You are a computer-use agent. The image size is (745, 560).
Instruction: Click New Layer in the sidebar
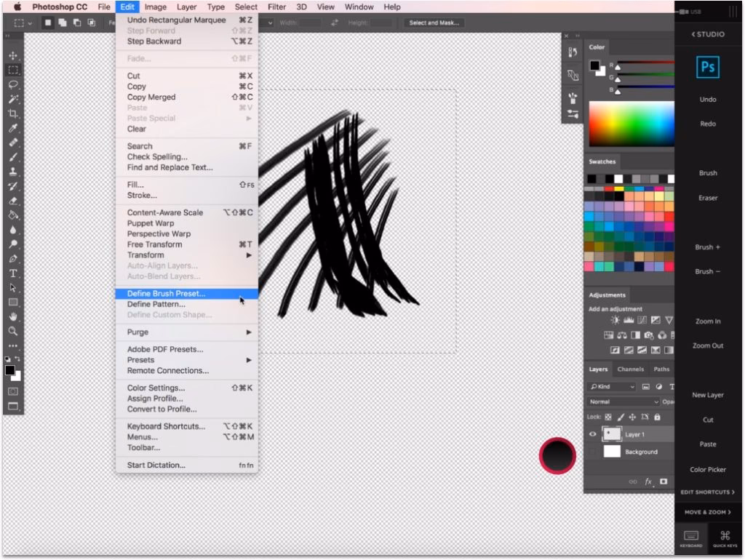tap(706, 394)
